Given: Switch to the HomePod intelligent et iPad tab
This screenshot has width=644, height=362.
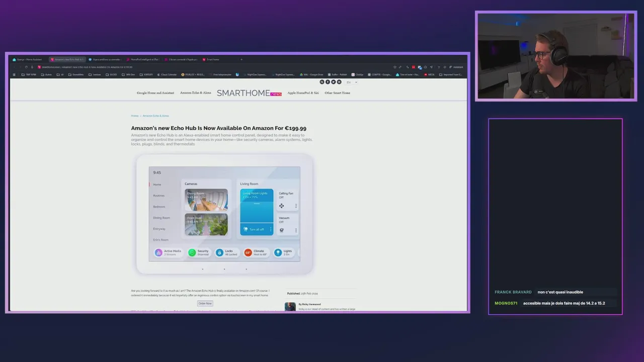Looking at the screenshot, I should [143, 59].
